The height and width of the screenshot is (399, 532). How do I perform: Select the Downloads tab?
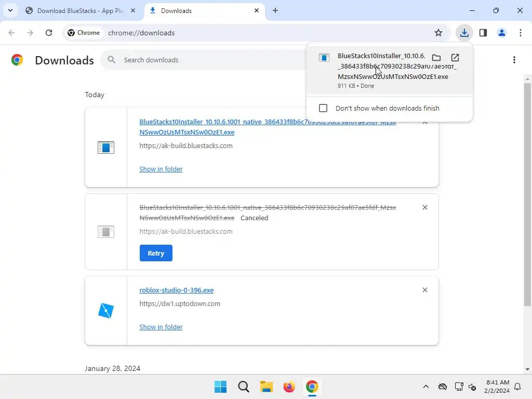coord(204,11)
